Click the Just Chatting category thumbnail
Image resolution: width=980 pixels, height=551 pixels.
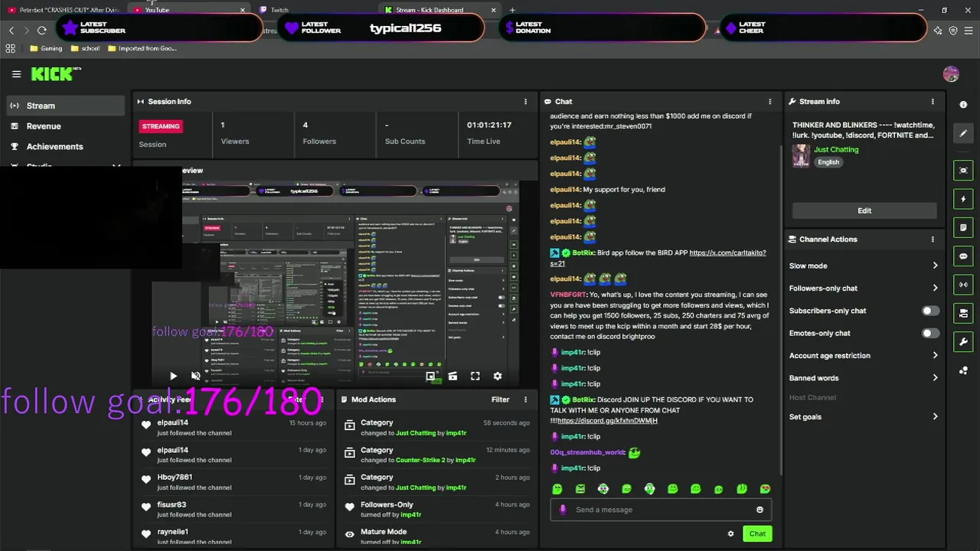pyautogui.click(x=801, y=155)
